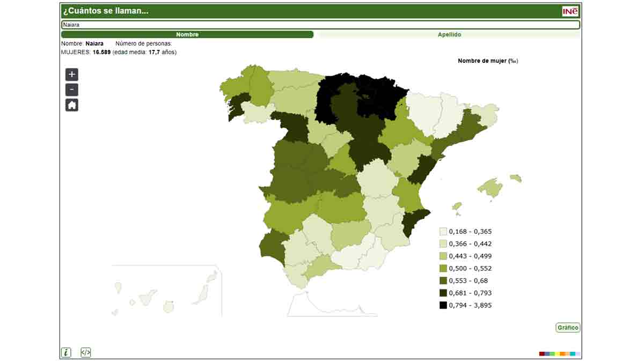Select the teal palette swatch bottom right
644x362 pixels.
(572, 353)
